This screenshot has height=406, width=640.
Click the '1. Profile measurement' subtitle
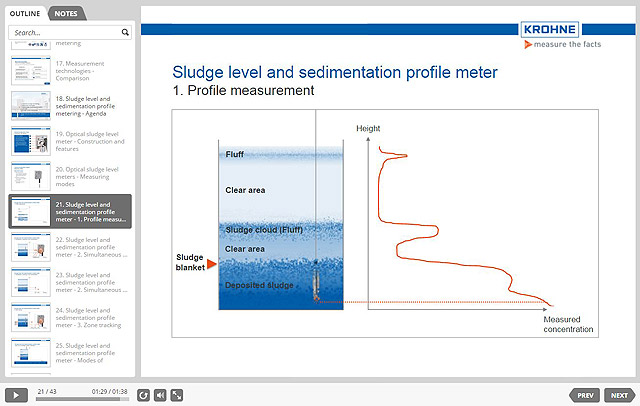(x=243, y=90)
